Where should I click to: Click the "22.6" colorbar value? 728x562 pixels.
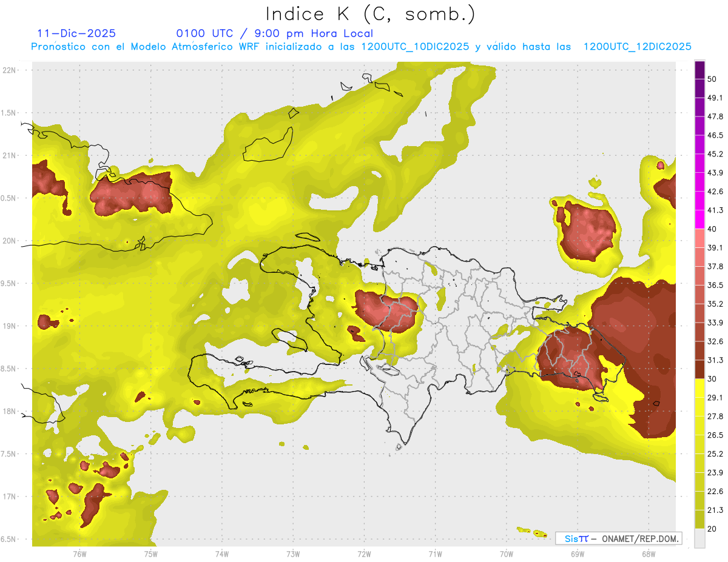(715, 492)
